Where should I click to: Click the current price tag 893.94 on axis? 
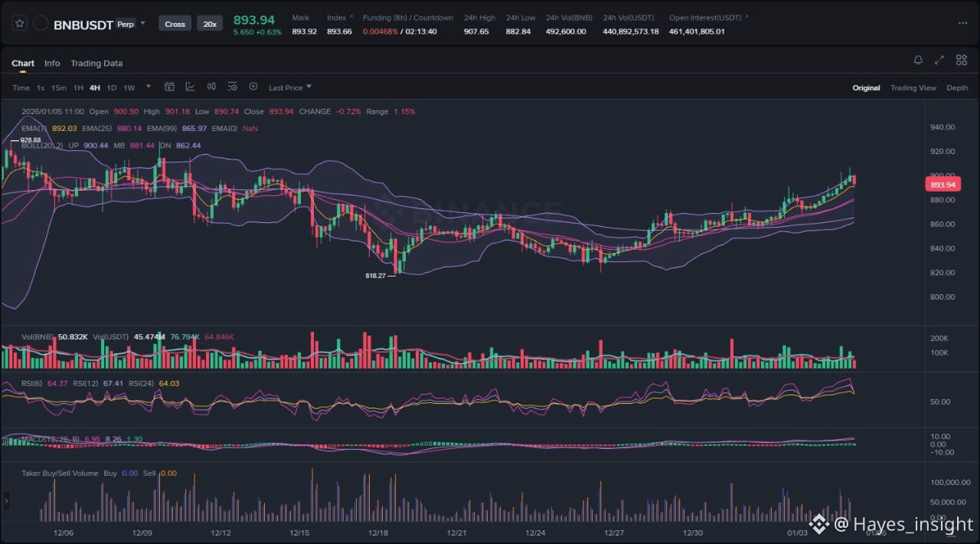pyautogui.click(x=943, y=185)
